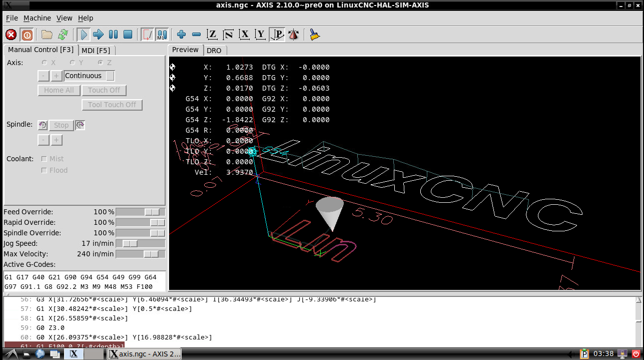Adjust the Feed Override slider
Image resolution: width=644 pixels, height=360 pixels.
[x=152, y=212]
